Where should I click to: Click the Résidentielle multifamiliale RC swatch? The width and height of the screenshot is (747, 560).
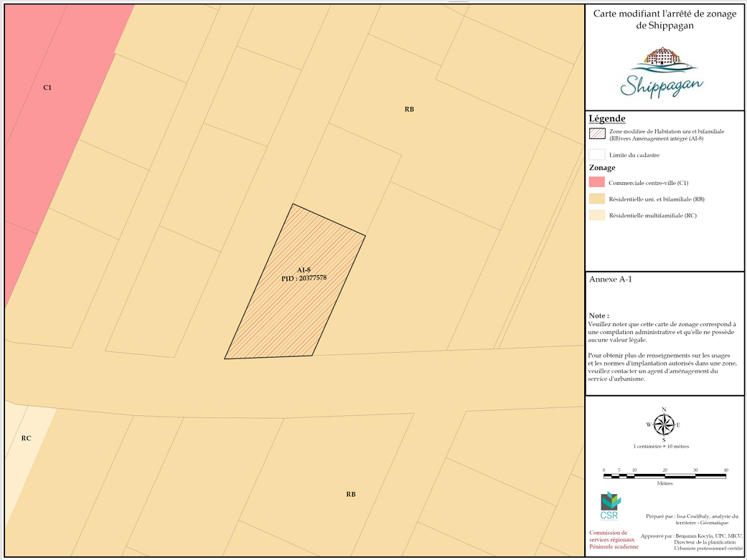coord(597,215)
